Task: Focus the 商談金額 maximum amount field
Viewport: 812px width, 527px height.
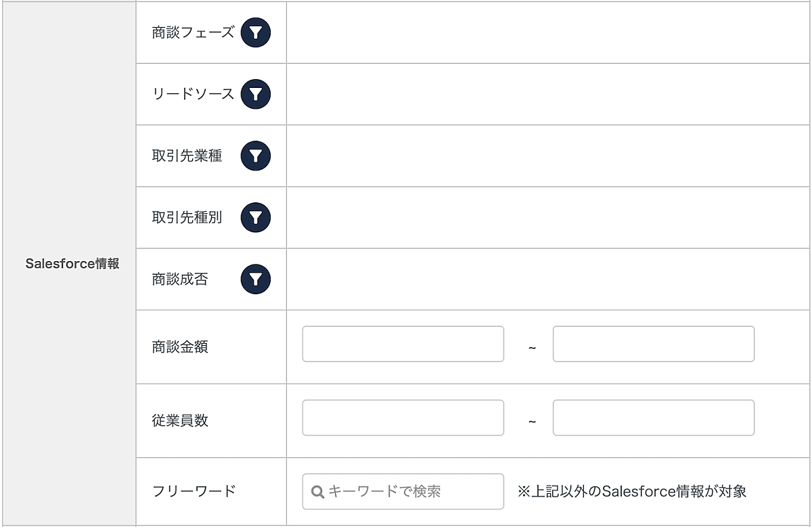Action: [x=653, y=344]
